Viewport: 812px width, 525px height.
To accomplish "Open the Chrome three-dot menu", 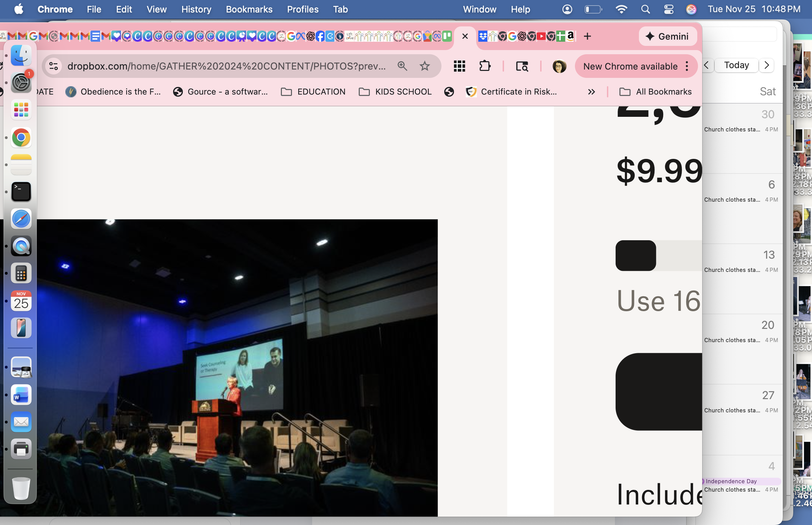I will 687,66.
